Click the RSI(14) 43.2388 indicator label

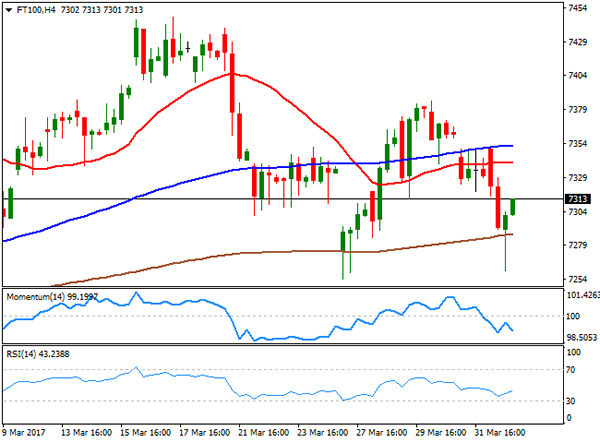pyautogui.click(x=38, y=354)
